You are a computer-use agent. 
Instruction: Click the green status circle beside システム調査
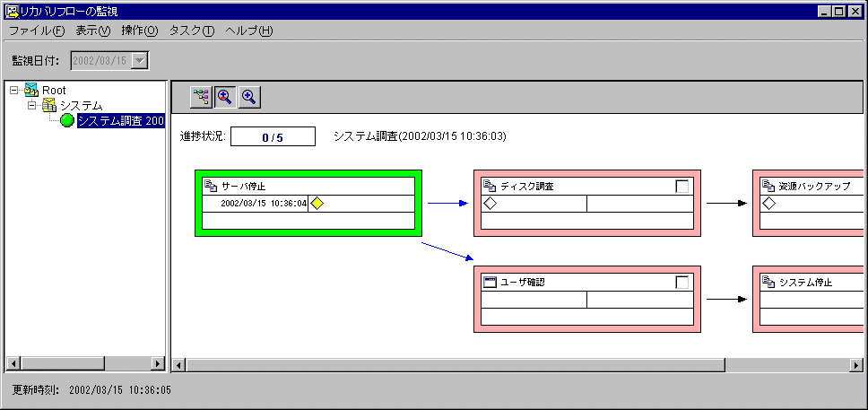[67, 120]
